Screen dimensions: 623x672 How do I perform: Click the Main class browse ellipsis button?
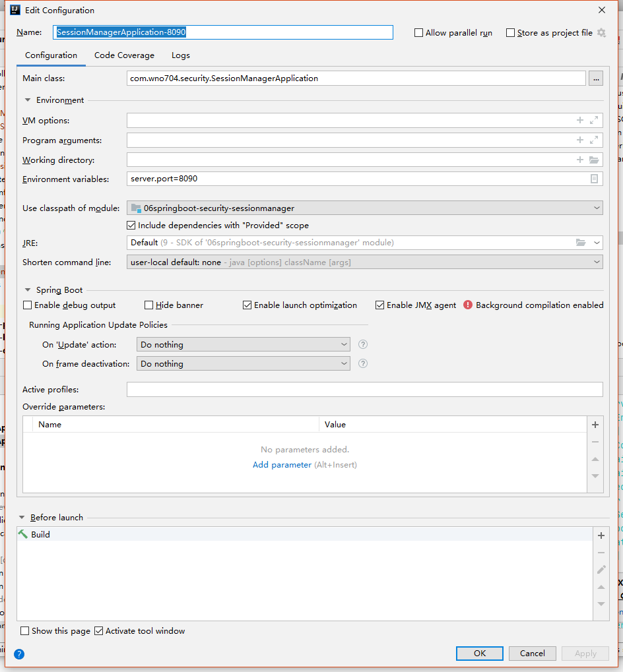596,78
